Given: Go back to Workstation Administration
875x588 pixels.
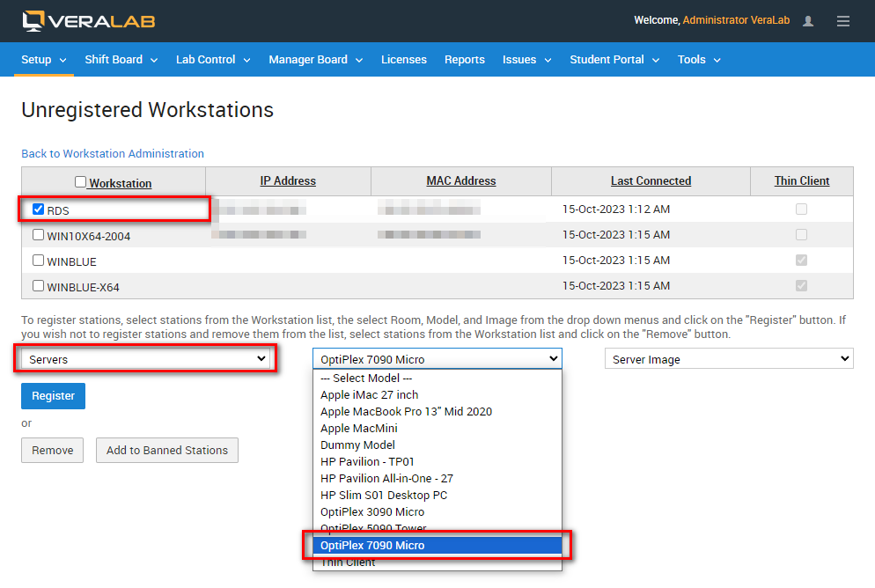Looking at the screenshot, I should (x=113, y=153).
